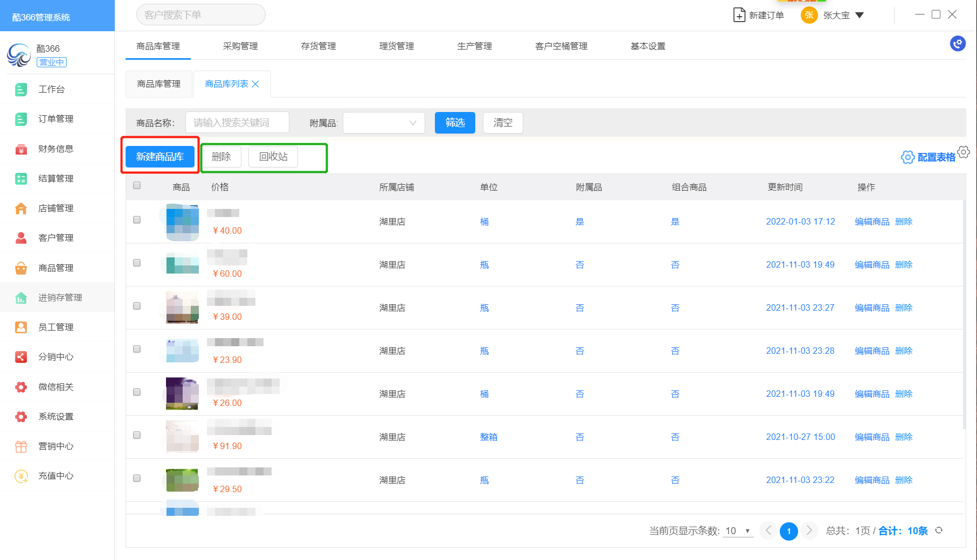Viewport: 977px width, 560px height.
Task: Toggle the select-all checkbox in table header
Action: (x=137, y=186)
